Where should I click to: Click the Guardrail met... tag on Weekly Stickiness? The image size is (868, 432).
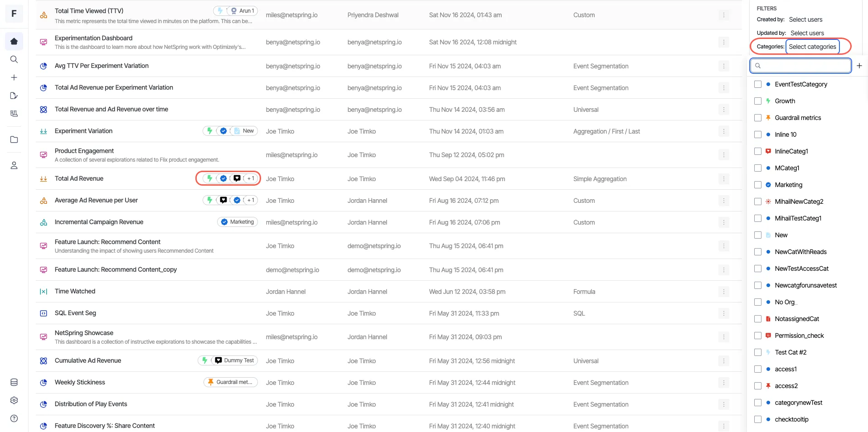pos(230,382)
